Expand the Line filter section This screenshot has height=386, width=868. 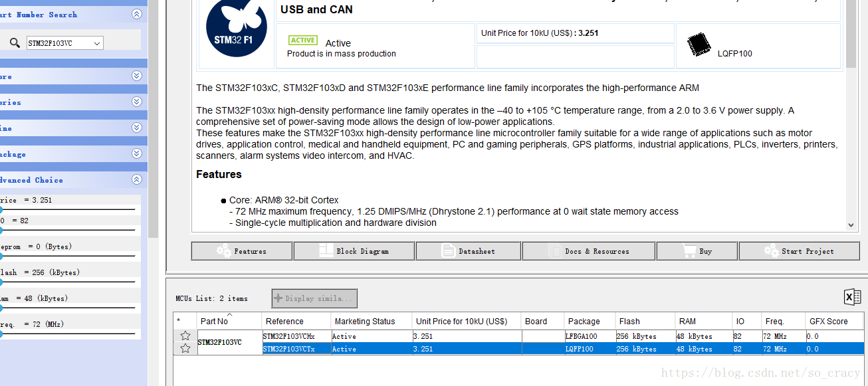coord(137,128)
